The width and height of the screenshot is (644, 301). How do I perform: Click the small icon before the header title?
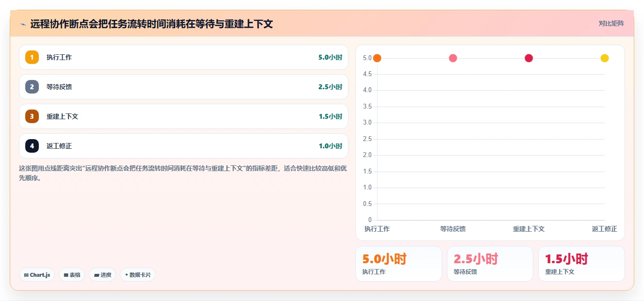(x=23, y=24)
